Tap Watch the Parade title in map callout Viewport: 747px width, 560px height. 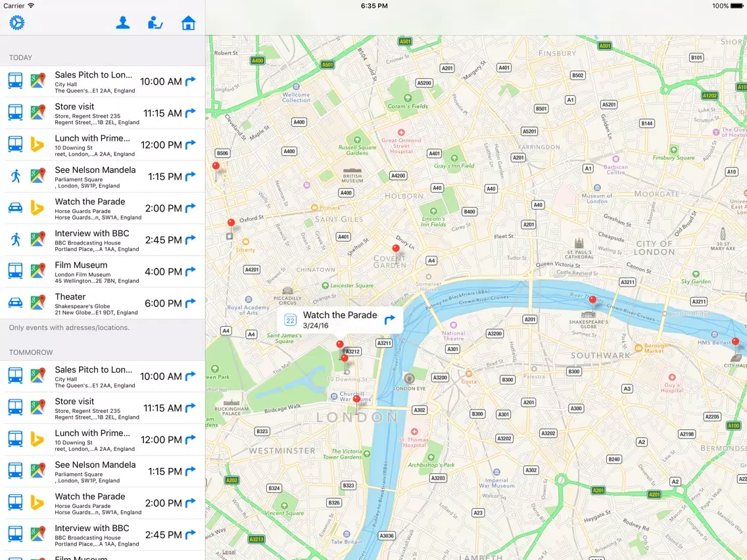(x=340, y=315)
